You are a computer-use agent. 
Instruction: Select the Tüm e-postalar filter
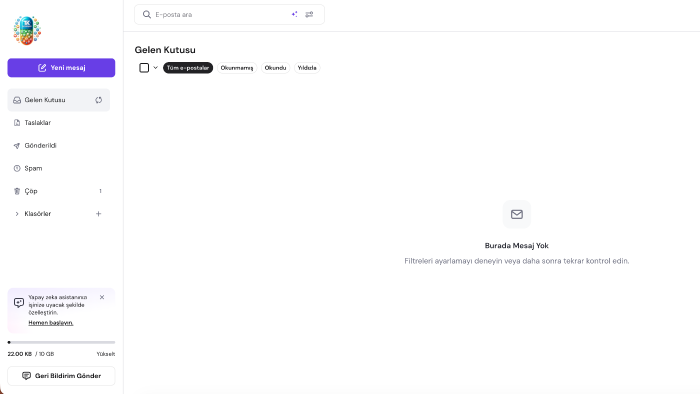(x=188, y=68)
